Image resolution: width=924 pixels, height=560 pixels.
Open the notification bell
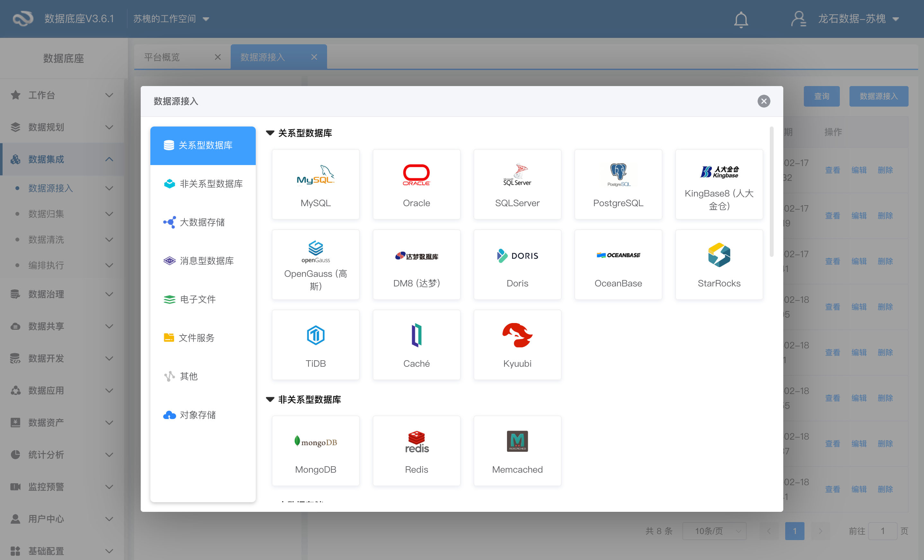point(741,19)
